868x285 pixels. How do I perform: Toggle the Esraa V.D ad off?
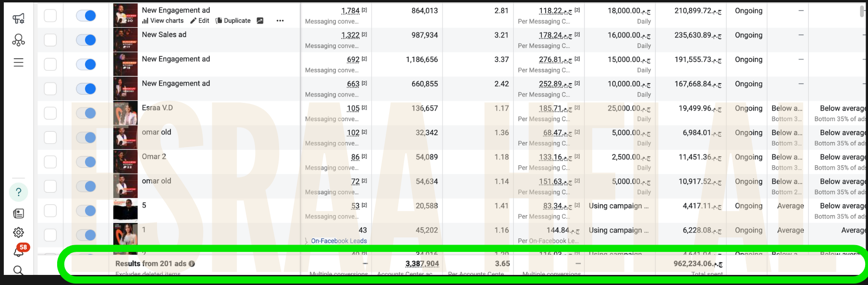click(x=86, y=113)
